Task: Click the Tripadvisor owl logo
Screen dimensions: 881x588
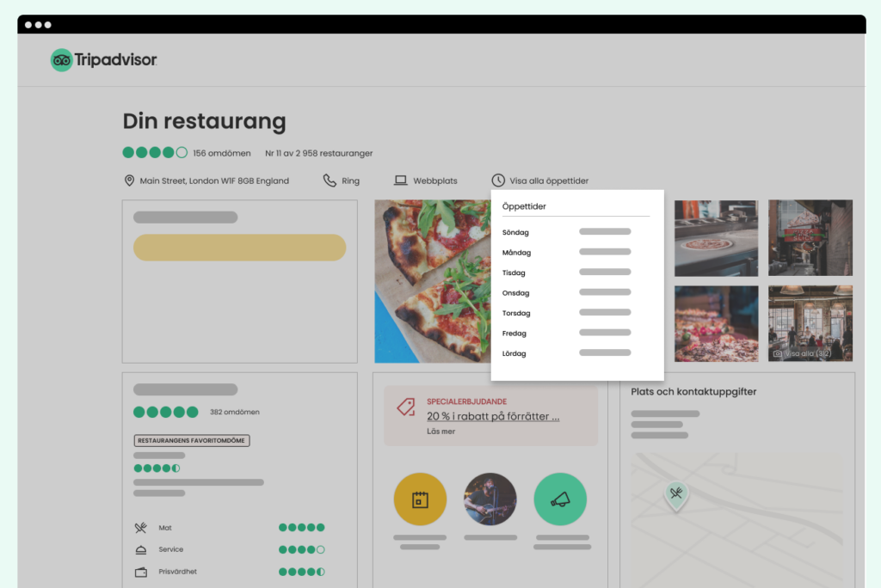Action: [61, 59]
